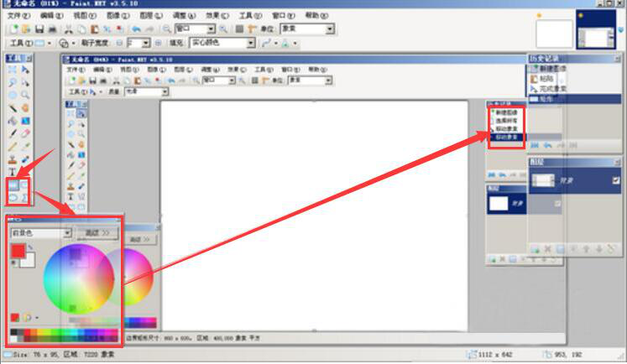
Task: Select the Ellipse shape tool
Action: point(13,197)
